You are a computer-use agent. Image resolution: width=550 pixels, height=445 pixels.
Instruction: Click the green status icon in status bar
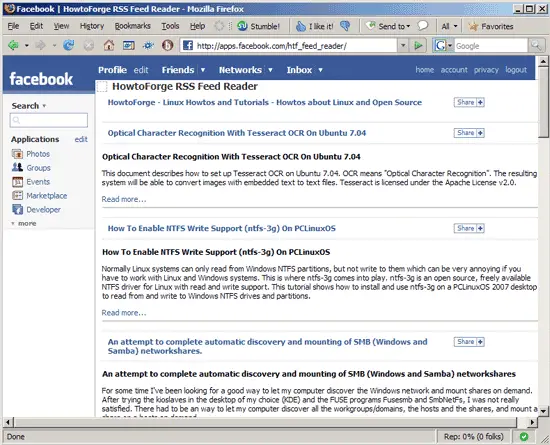click(524, 437)
